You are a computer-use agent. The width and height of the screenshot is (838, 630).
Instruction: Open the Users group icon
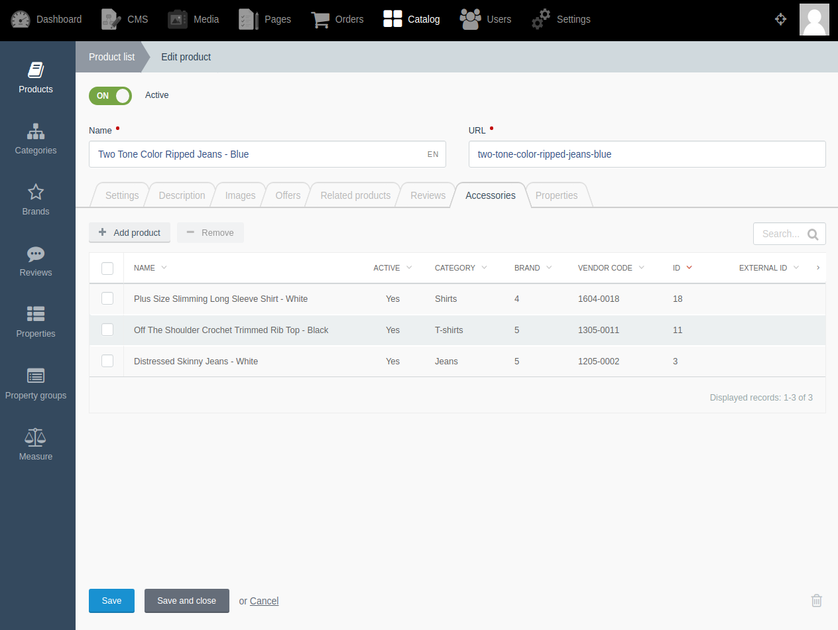tap(470, 19)
